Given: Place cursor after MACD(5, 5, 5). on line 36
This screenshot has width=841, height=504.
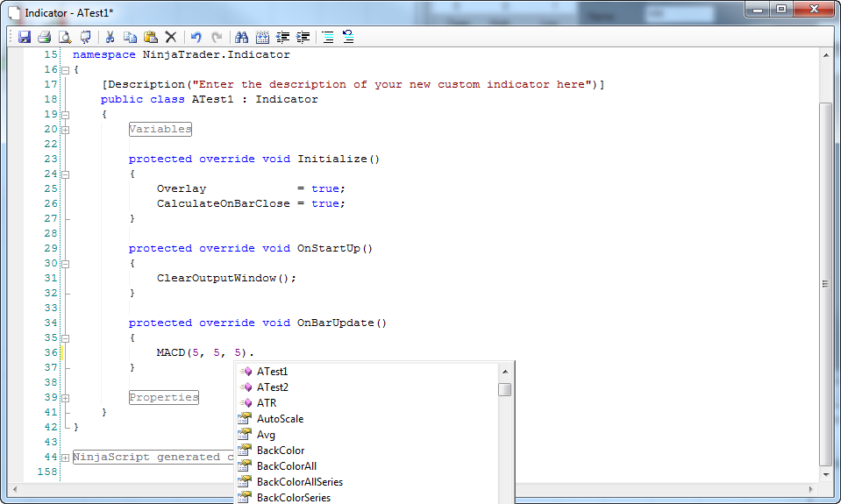Looking at the screenshot, I should point(255,352).
